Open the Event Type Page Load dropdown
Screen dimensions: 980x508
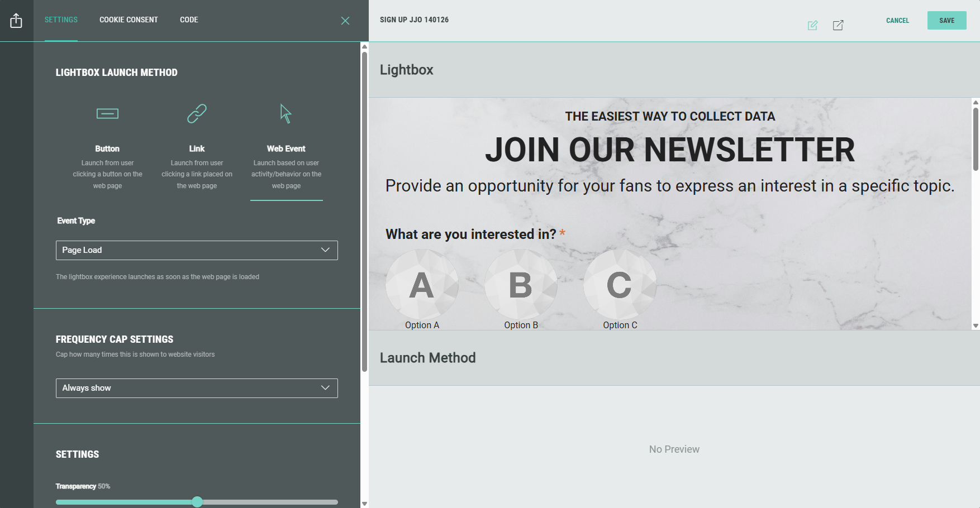click(197, 250)
